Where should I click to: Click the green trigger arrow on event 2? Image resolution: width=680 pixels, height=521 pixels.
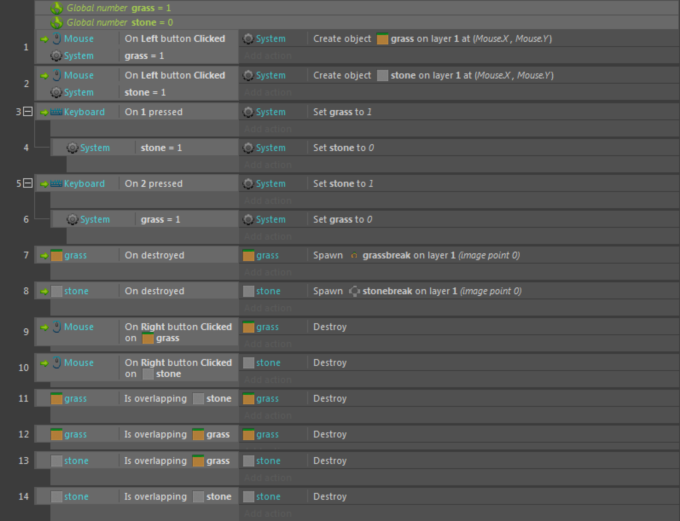coord(43,75)
